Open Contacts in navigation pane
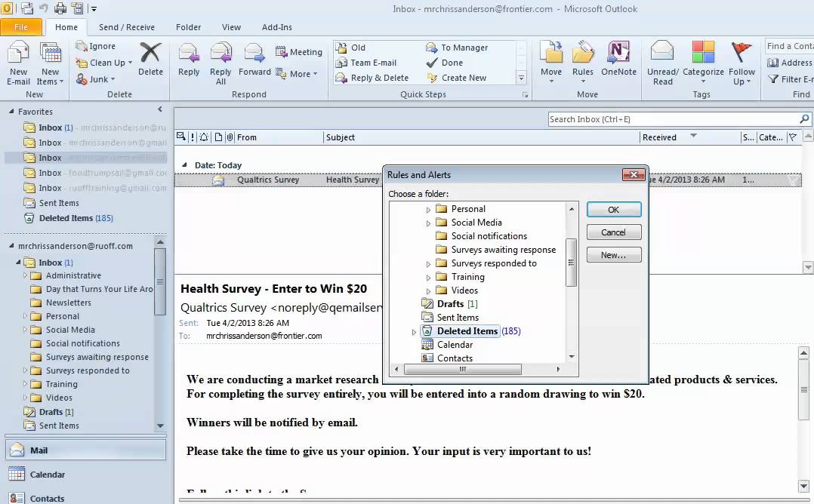The image size is (814, 504). [85, 498]
